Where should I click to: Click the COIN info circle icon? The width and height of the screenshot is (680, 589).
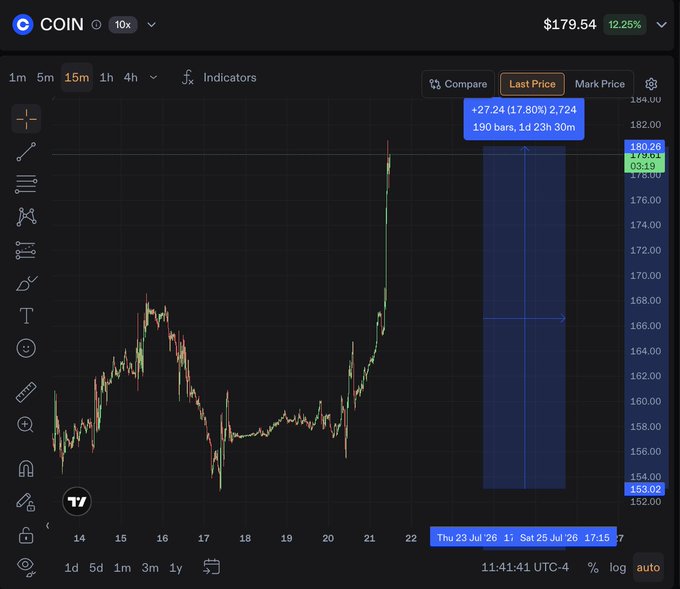(96, 25)
